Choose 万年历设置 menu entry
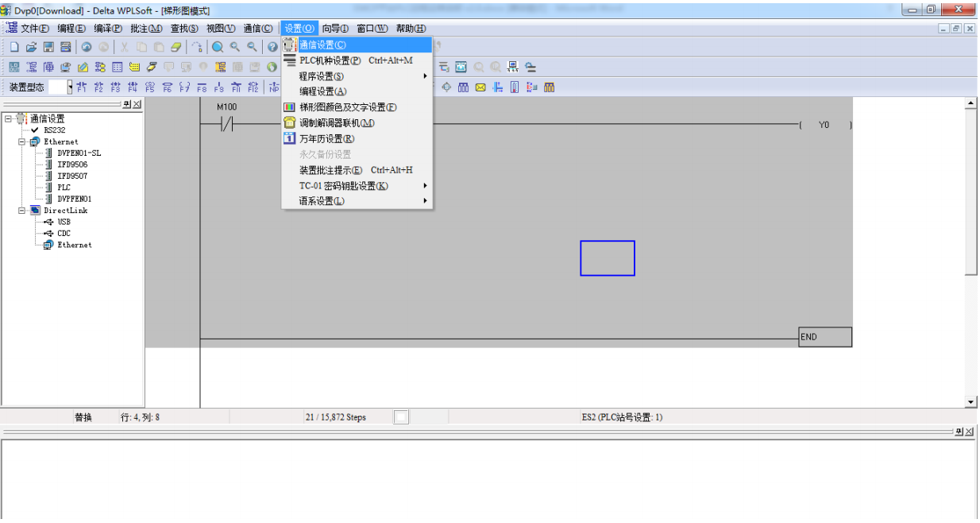980x523 pixels. (357, 138)
